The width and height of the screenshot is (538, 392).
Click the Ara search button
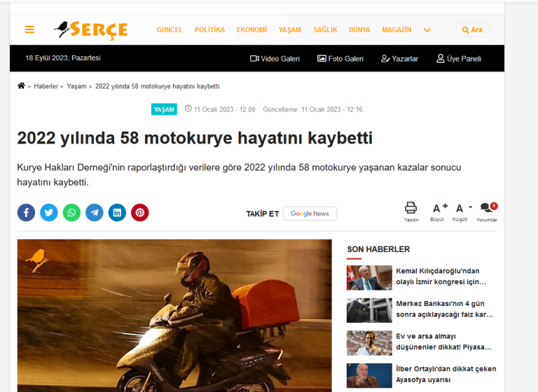[x=472, y=30]
